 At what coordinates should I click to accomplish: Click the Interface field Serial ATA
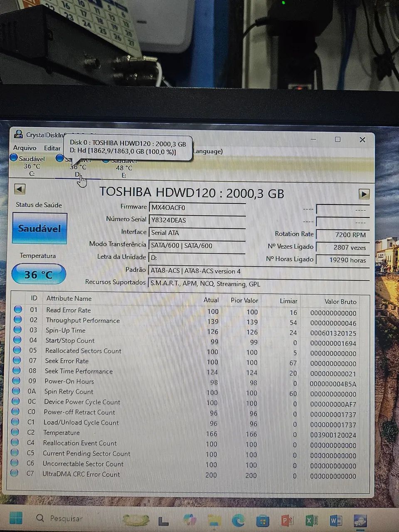[x=197, y=233]
